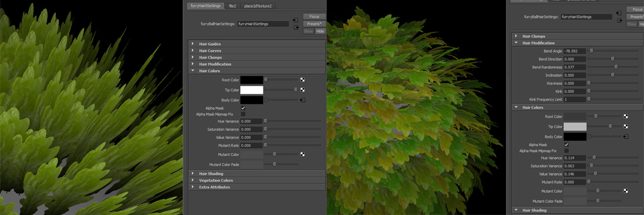This screenshot has height=215, width=644.
Task: Open Presets* menu in left panel
Action: pyautogui.click(x=314, y=24)
